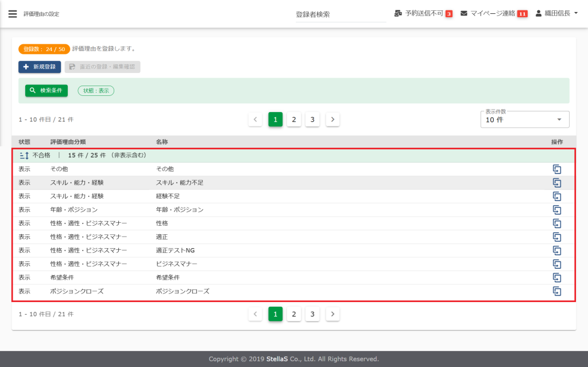This screenshot has height=367, width=588.
Task: Click the copy icon for 希望条件 row
Action: pos(556,277)
